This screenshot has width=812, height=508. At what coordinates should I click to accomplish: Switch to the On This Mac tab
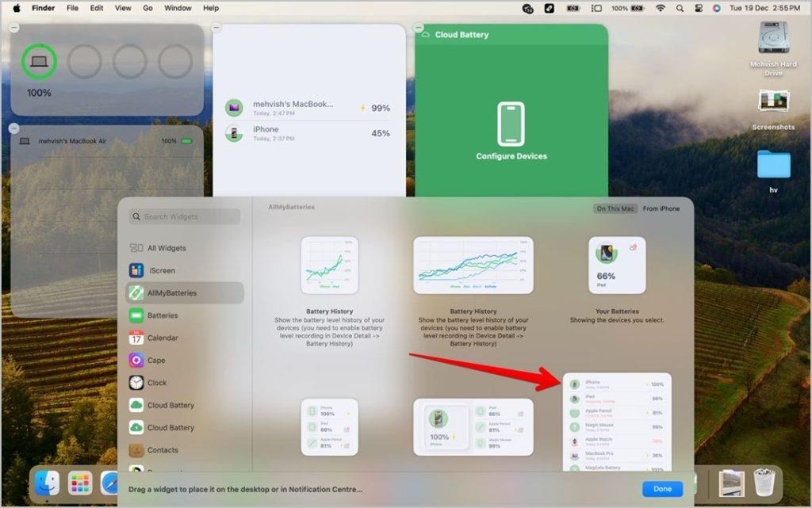[x=615, y=208]
